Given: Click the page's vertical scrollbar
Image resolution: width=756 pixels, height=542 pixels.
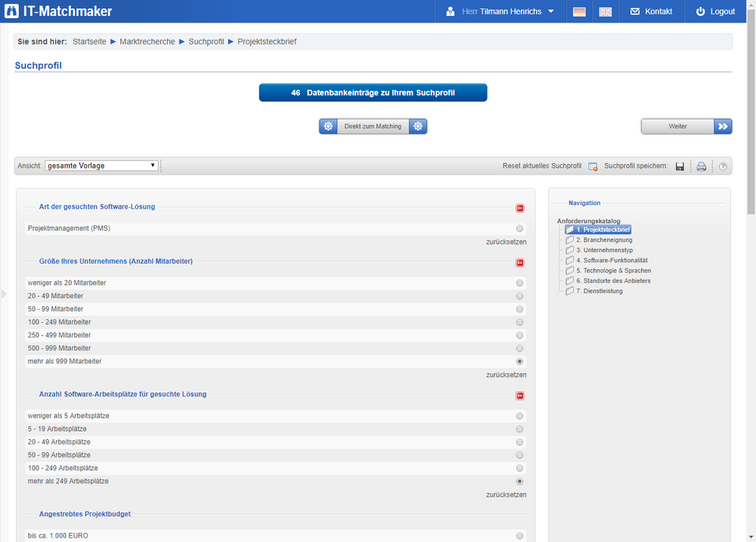Looking at the screenshot, I should point(751,113).
